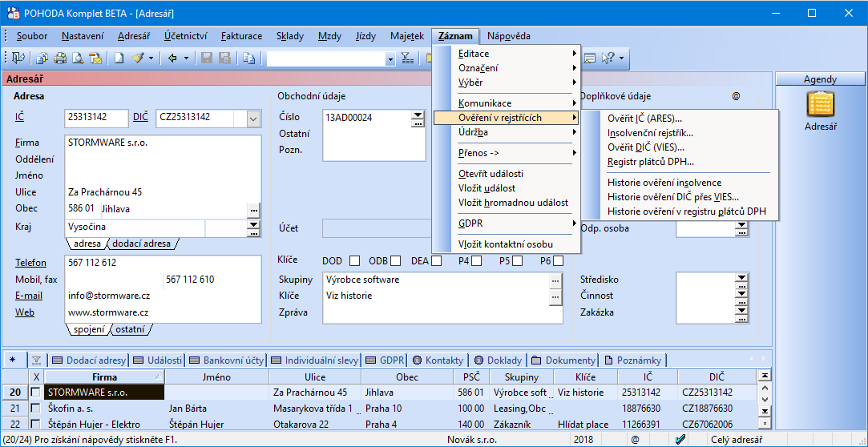Click the filter icon in the table tab strip

click(37, 360)
